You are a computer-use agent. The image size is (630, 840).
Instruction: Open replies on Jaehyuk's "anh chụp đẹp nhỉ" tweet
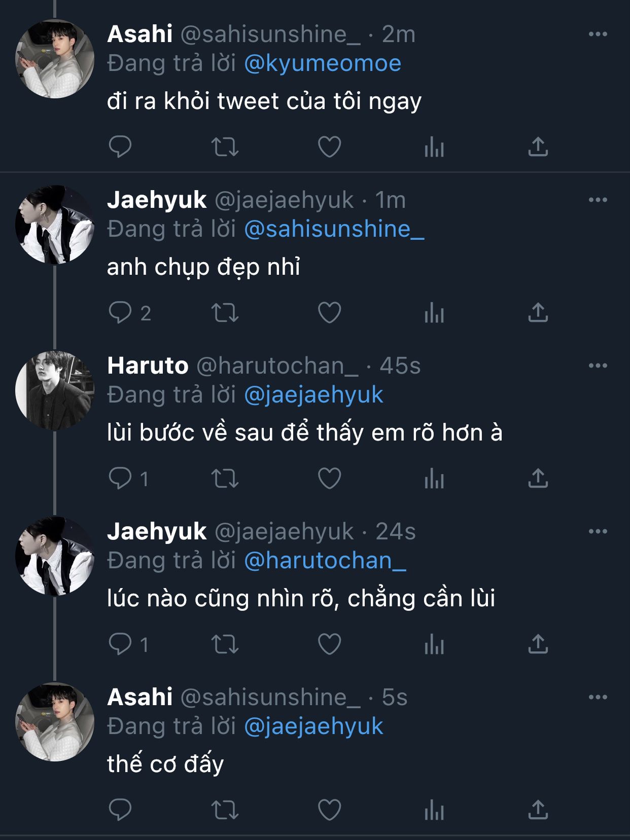[120, 313]
